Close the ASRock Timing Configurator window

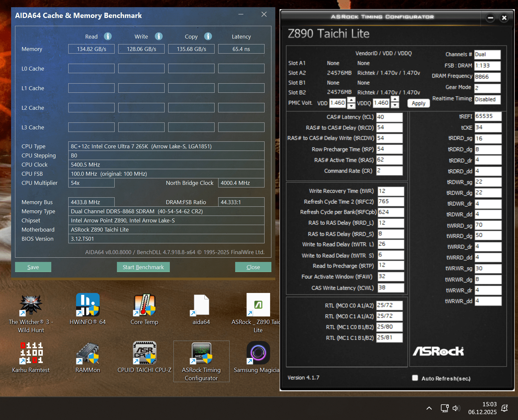[x=504, y=18]
